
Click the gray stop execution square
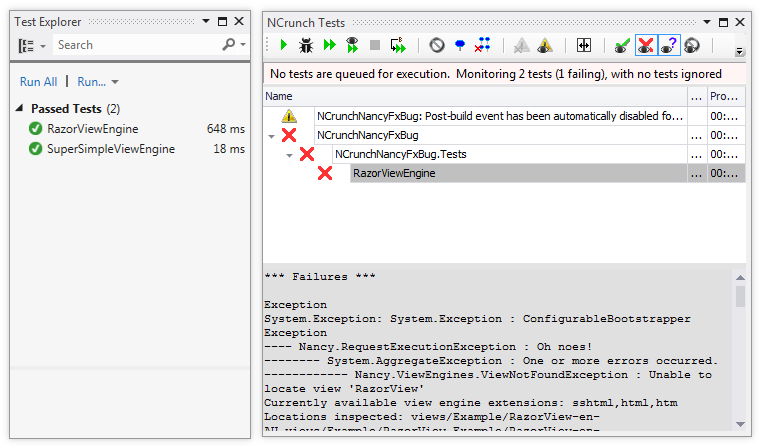(x=375, y=45)
